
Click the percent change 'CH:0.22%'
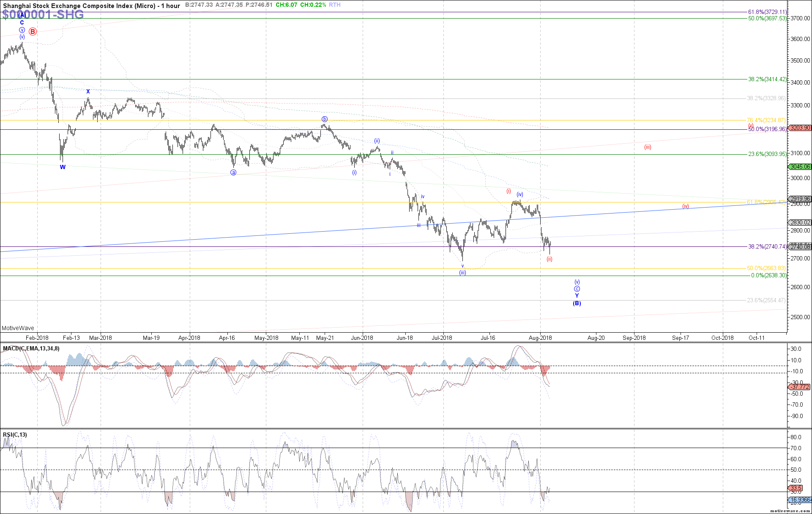click(x=313, y=5)
